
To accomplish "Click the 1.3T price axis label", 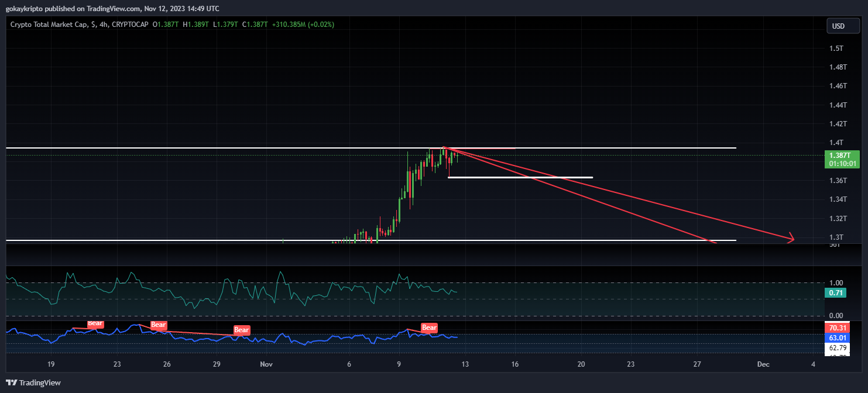I will pos(836,237).
